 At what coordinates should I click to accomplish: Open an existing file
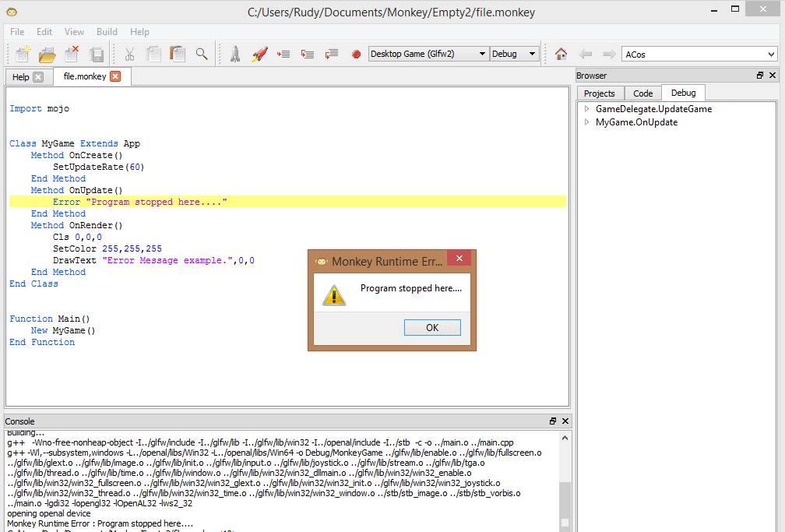(46, 54)
